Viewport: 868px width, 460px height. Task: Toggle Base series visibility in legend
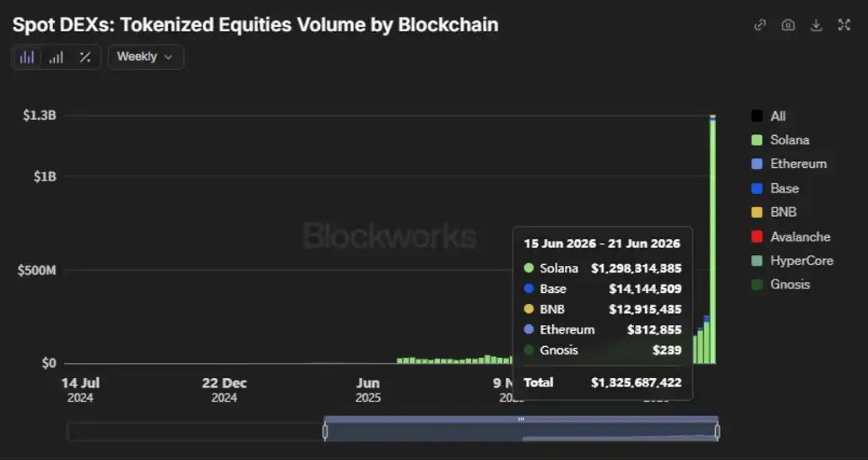[x=775, y=188]
